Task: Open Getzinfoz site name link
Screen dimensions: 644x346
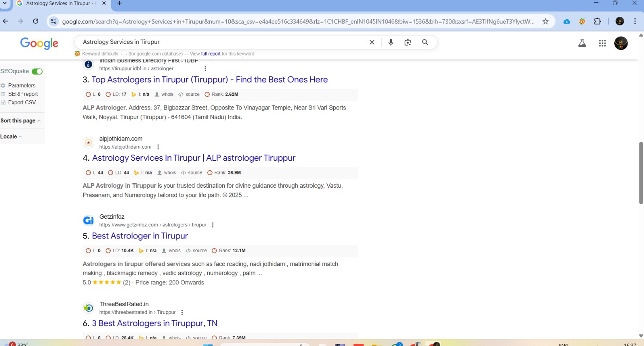Action: coord(112,217)
